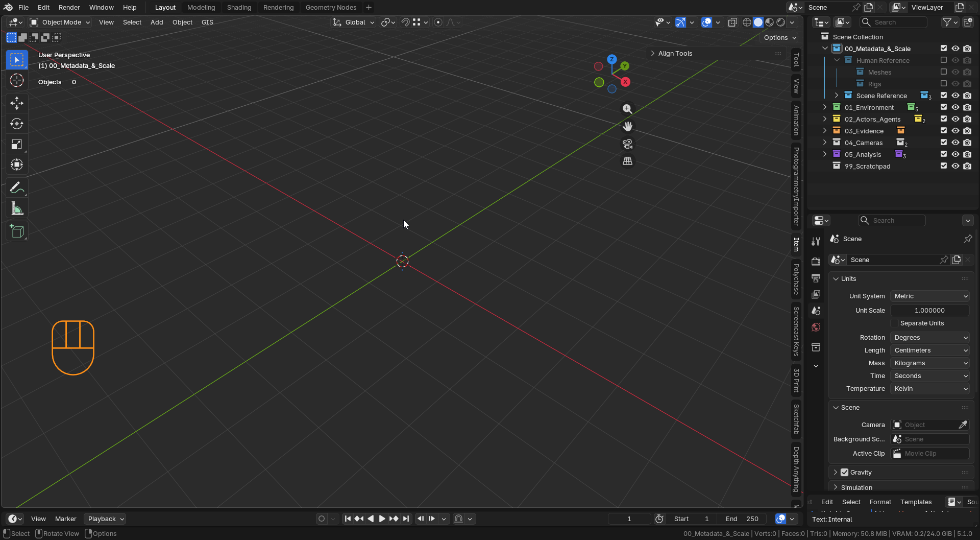
Task: Click the Unit Scale value field
Action: [929, 311]
